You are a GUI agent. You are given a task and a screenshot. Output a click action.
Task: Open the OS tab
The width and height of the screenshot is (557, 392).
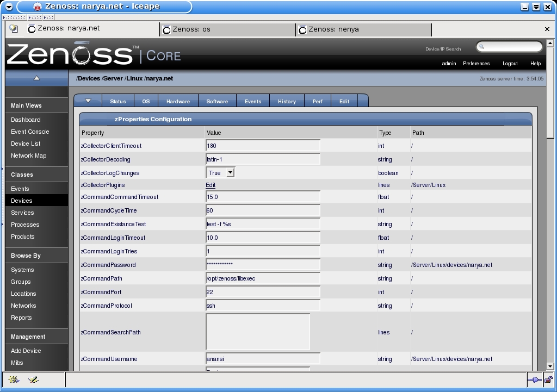point(146,101)
